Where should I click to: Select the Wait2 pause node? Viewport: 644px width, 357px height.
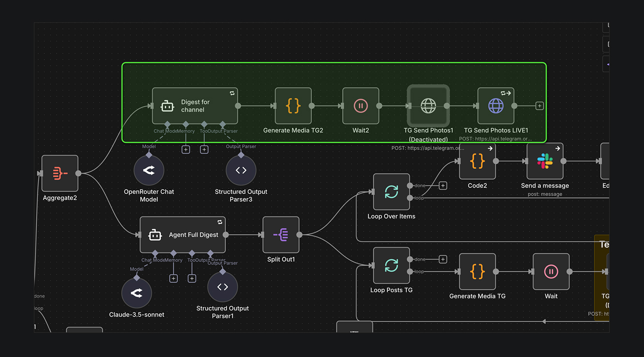coord(360,106)
